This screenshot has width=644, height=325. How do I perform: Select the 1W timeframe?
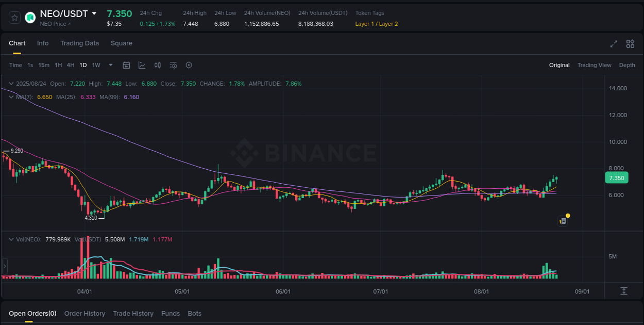[x=96, y=65]
